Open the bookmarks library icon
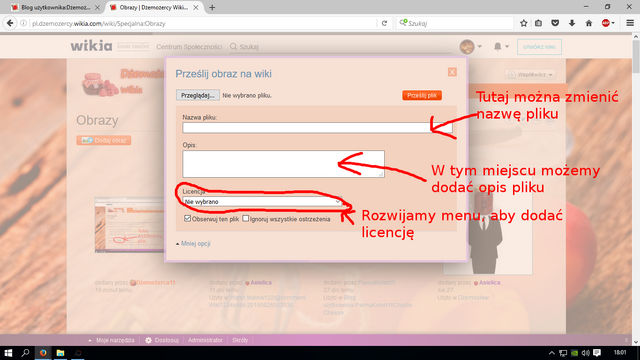640x360 pixels. (539, 23)
